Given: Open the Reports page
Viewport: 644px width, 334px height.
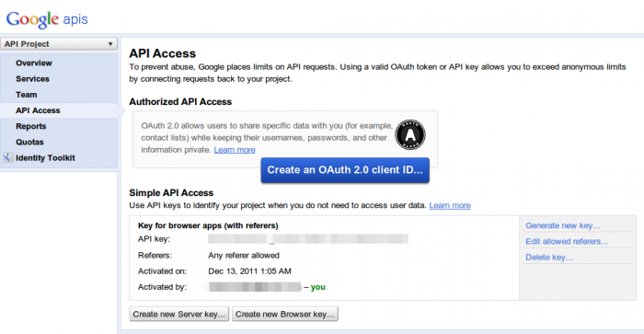Looking at the screenshot, I should click(30, 126).
